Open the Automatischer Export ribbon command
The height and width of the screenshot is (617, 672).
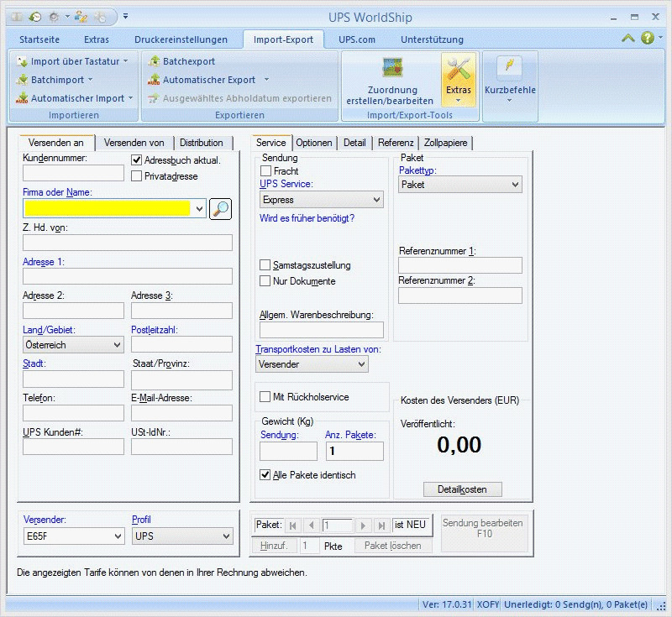click(x=208, y=80)
